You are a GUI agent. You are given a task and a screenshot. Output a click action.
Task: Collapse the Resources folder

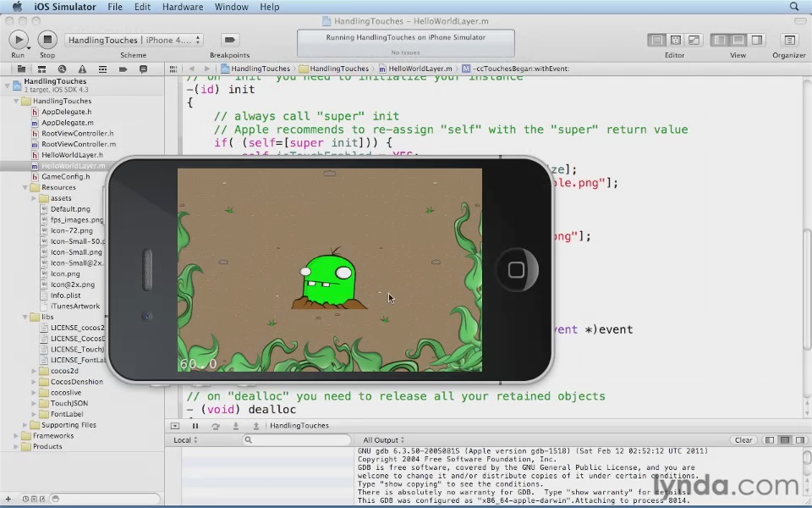pyautogui.click(x=25, y=188)
